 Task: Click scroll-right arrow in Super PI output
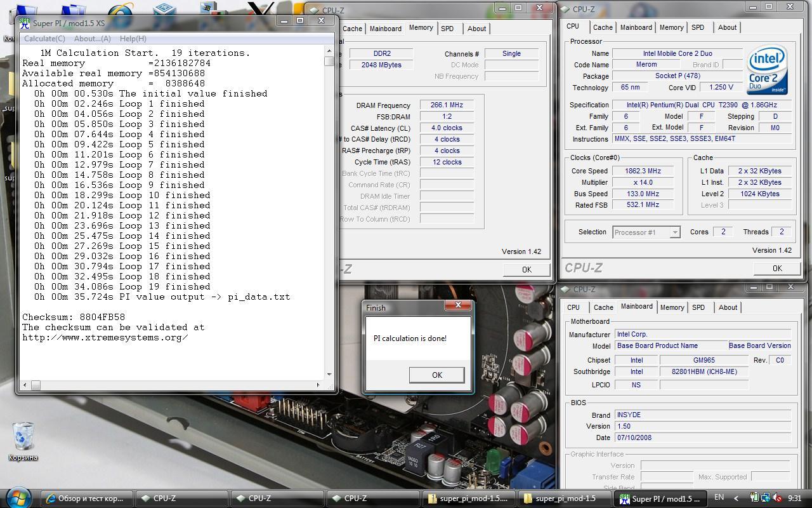tap(318, 385)
